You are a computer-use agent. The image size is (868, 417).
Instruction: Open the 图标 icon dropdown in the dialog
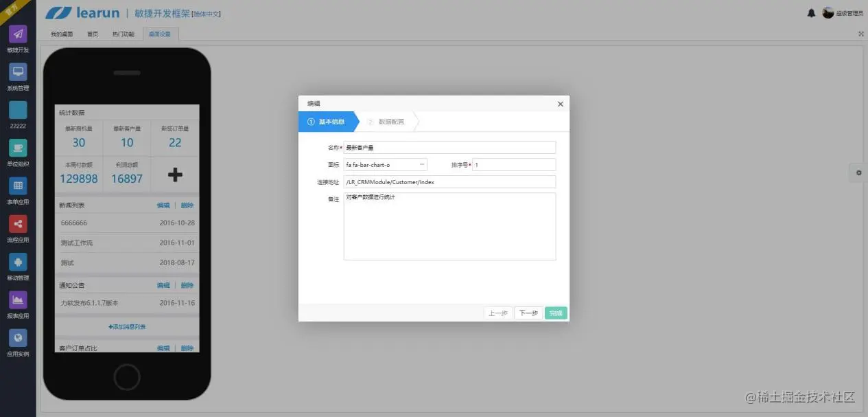click(x=421, y=164)
